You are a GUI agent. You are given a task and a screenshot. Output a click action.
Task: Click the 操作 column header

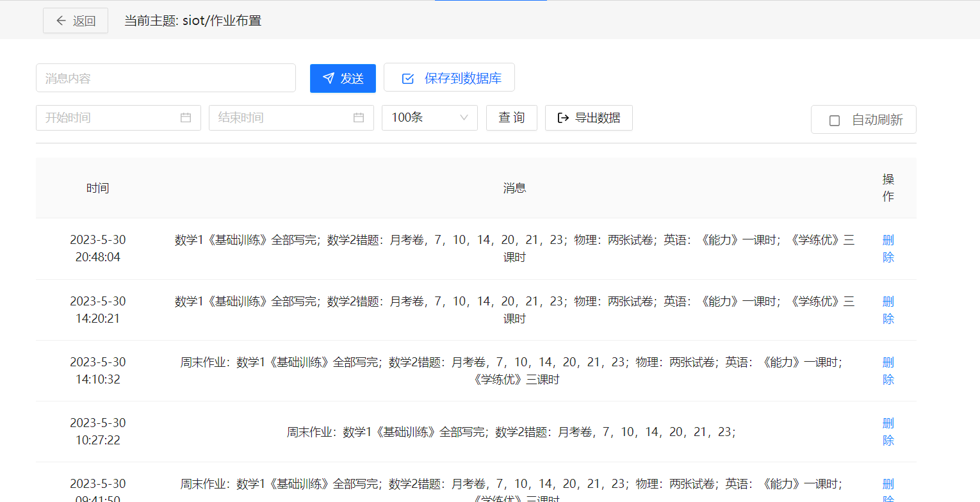coord(888,188)
